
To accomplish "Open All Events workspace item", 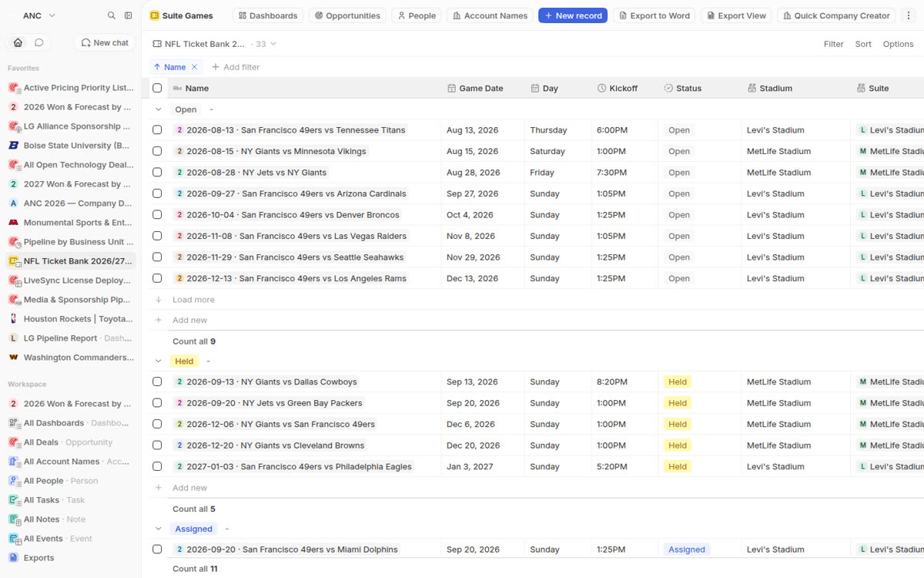I will [x=71, y=539].
